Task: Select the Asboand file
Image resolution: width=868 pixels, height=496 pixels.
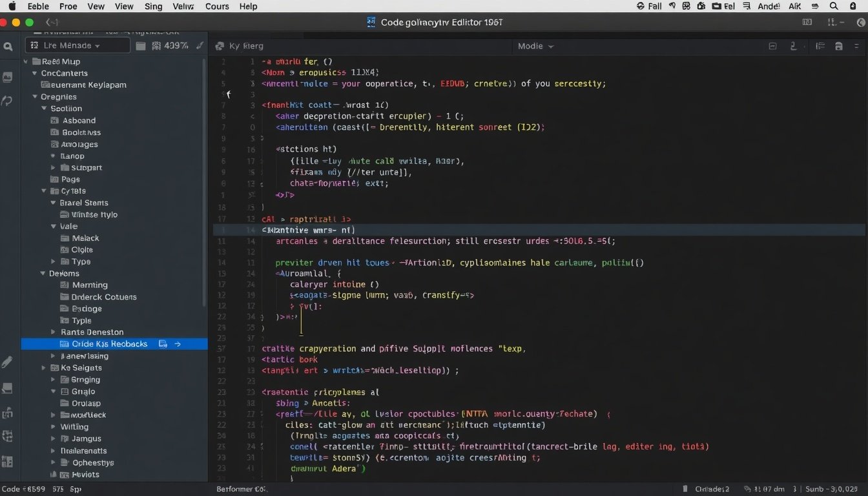Action: pyautogui.click(x=79, y=120)
